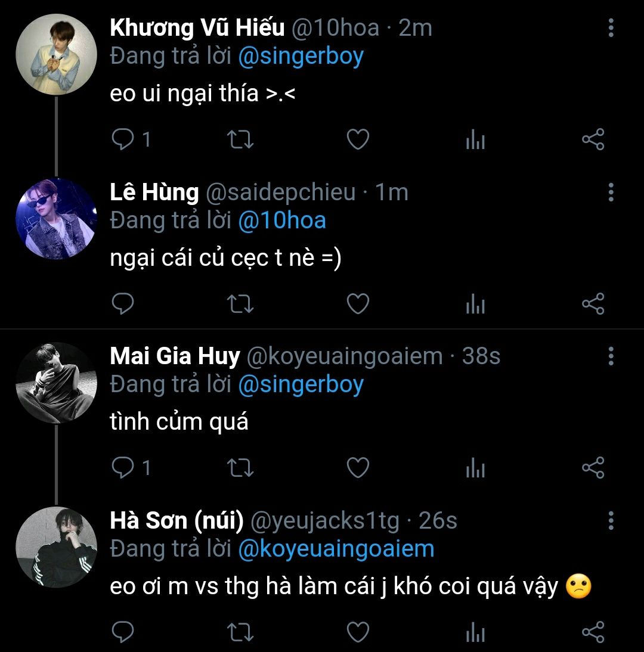Like Lê Hùng's tweet

point(358,304)
